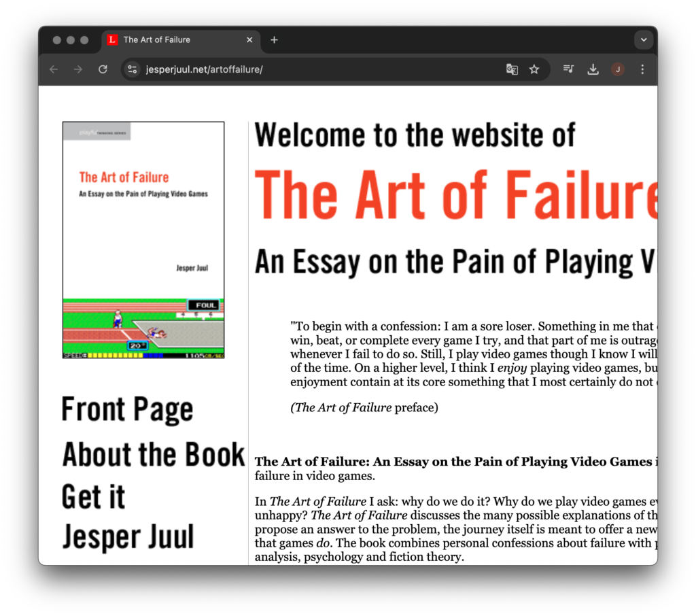The width and height of the screenshot is (696, 616).
Task: Go to Front Page link
Action: pyautogui.click(x=127, y=410)
